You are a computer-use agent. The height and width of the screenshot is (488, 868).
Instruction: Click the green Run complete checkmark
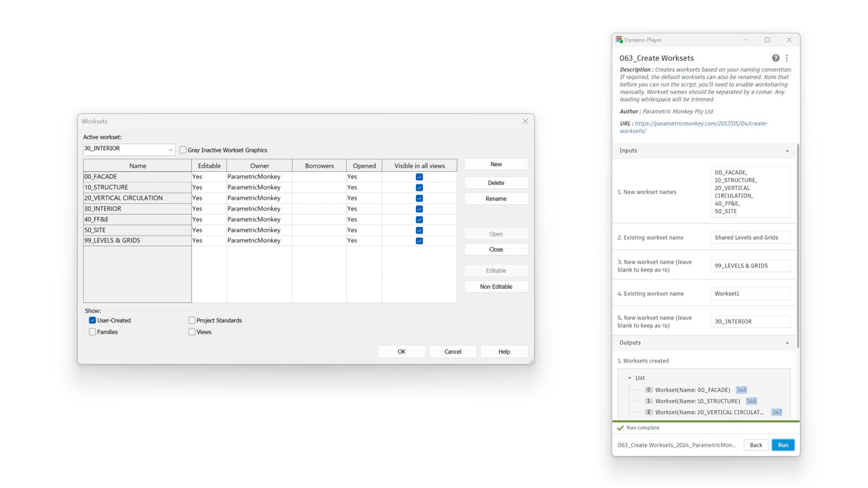(620, 428)
